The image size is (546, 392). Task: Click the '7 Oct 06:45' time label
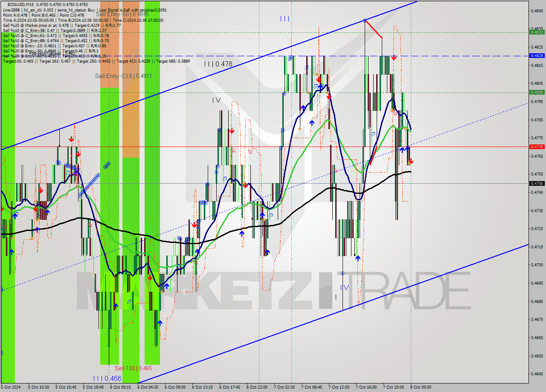tap(312, 387)
